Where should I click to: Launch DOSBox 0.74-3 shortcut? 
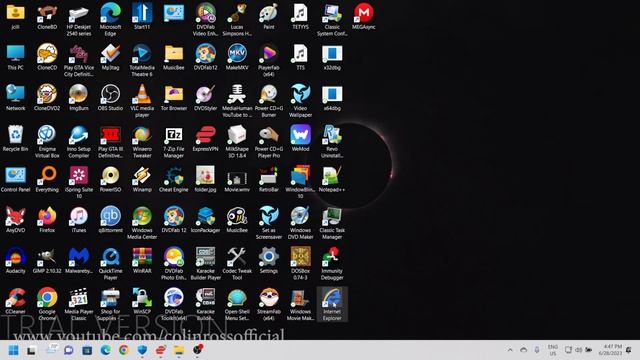pos(300,264)
